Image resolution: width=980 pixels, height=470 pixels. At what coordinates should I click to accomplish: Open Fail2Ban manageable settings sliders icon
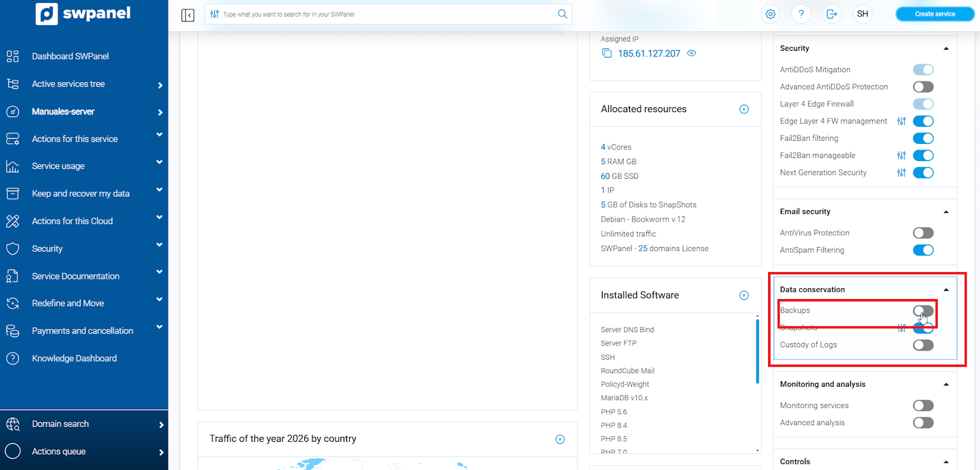(901, 156)
